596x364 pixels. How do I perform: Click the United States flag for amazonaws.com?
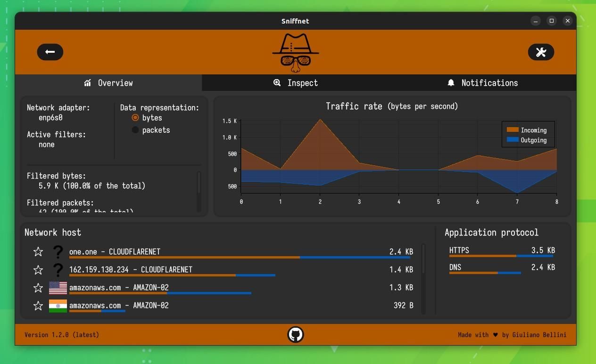click(x=58, y=287)
